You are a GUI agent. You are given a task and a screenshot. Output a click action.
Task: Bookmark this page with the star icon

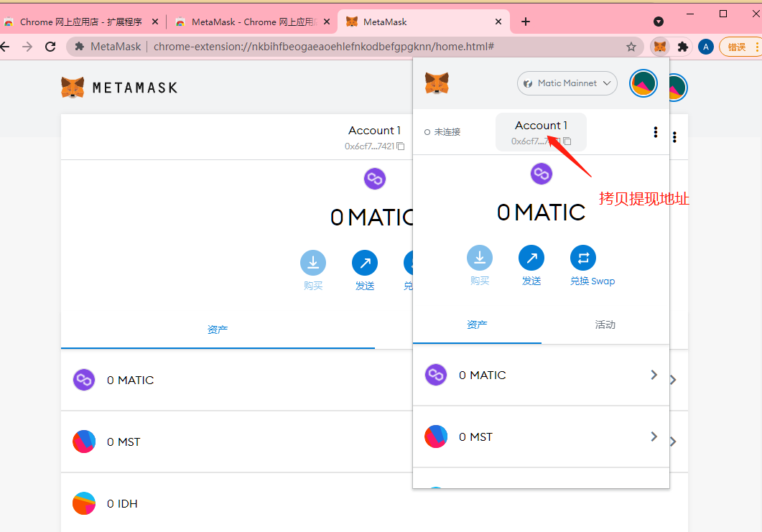coord(631,47)
